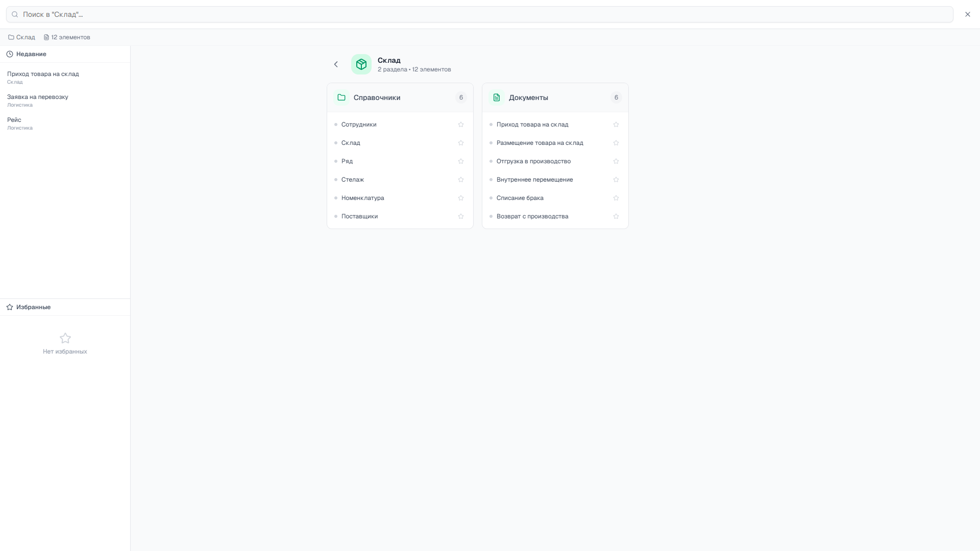
Task: Star the Номенклатура item
Action: click(x=461, y=198)
